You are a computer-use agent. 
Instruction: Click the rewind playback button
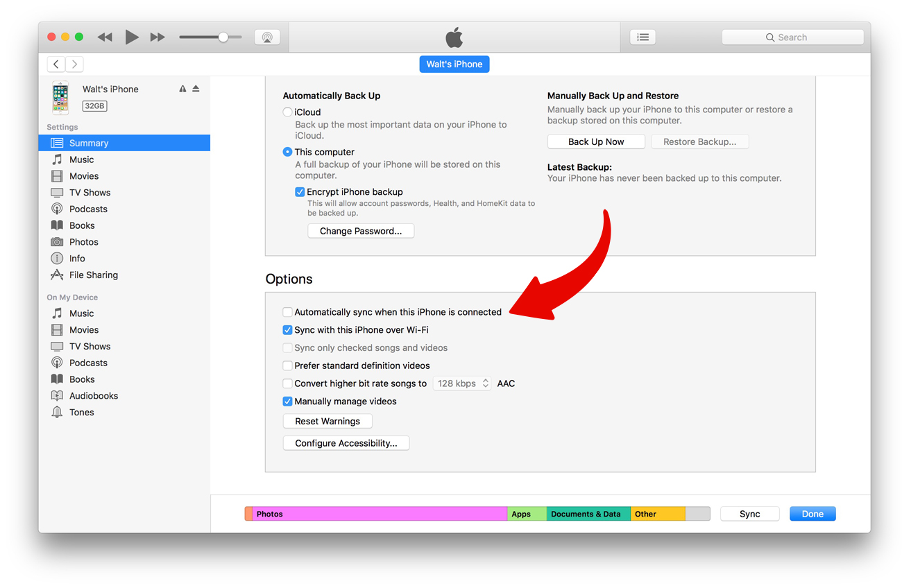pyautogui.click(x=105, y=37)
